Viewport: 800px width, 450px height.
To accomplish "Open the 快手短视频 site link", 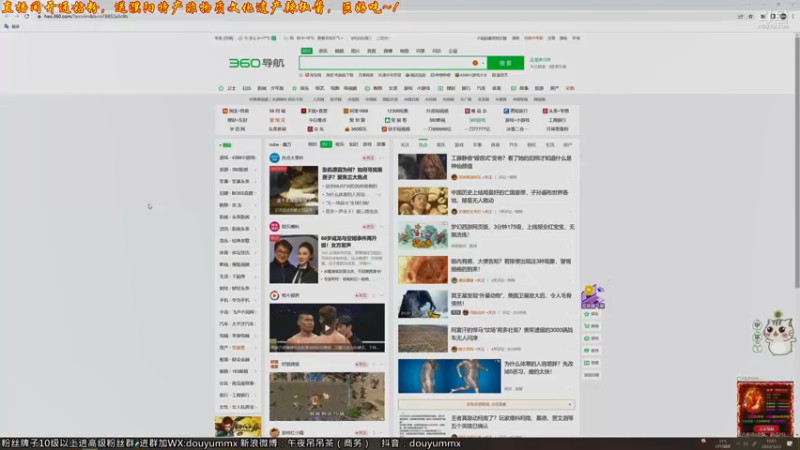I will tap(396, 129).
